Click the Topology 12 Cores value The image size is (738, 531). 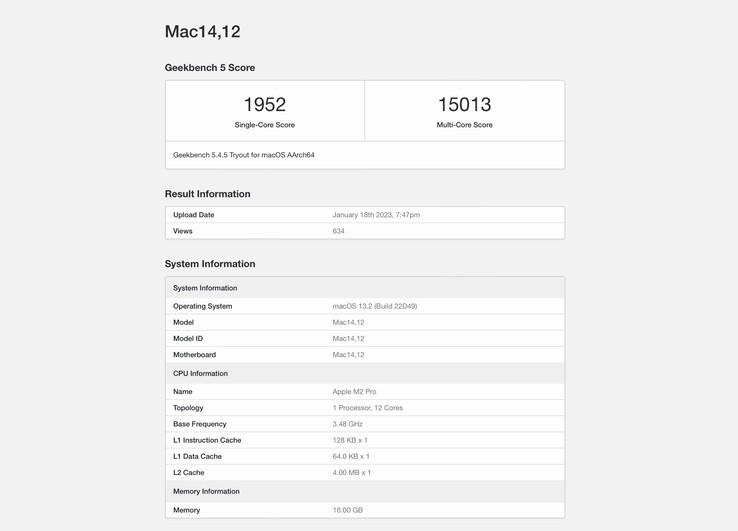[x=367, y=408]
